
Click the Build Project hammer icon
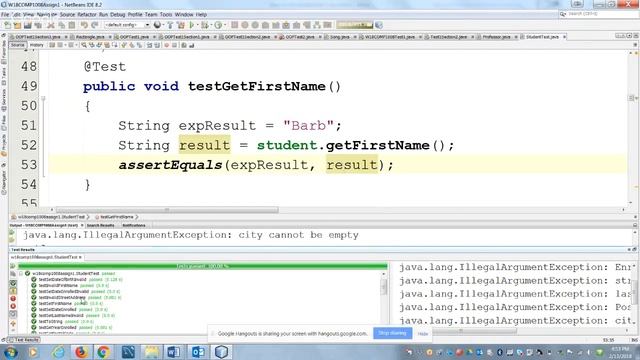[x=171, y=25]
